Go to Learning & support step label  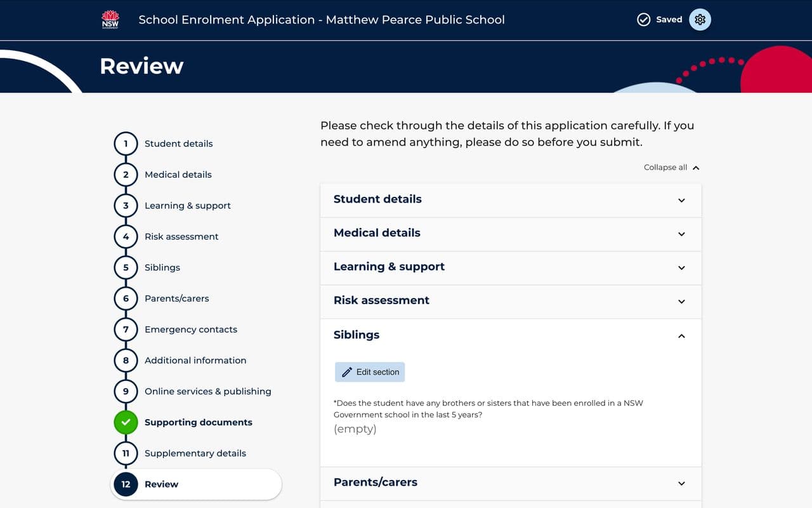coord(188,206)
